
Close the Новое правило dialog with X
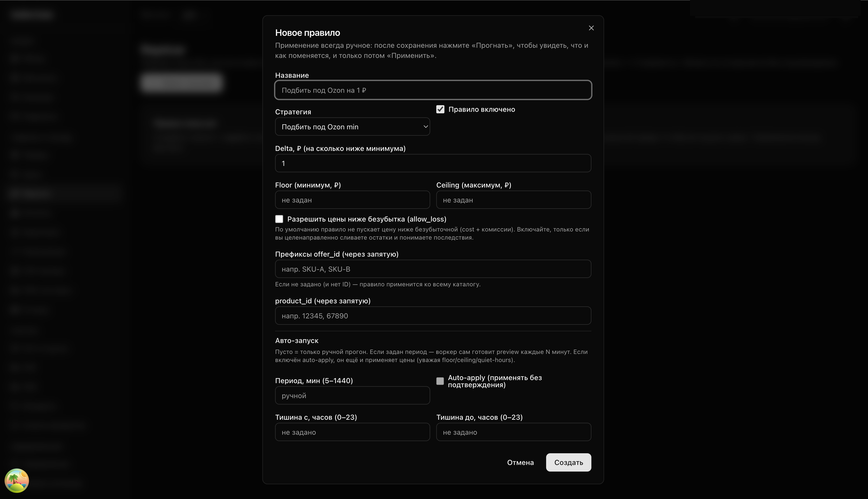pyautogui.click(x=591, y=28)
